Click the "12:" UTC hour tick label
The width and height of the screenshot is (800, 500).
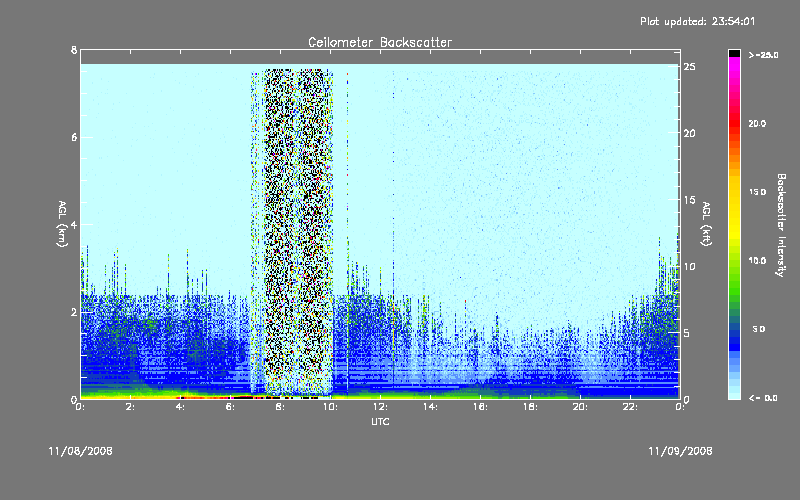[381, 407]
